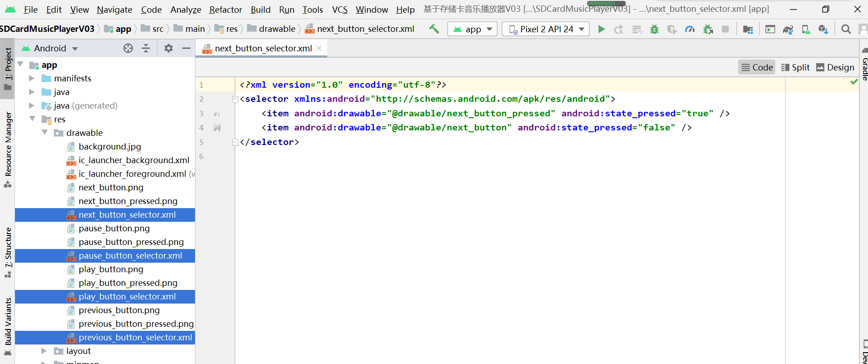Click the Stop square button
This screenshot has height=364, width=868.
click(725, 29)
